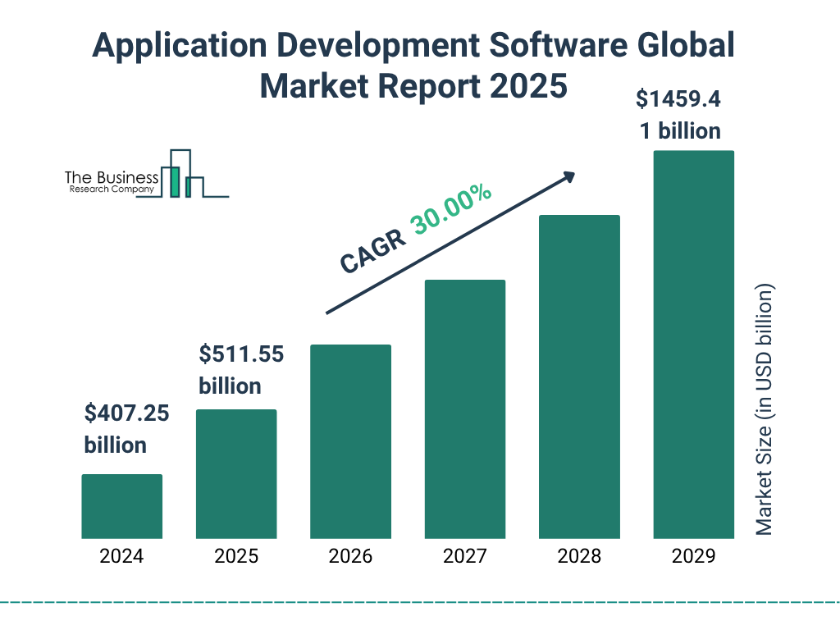Select the 2025 market size bar
Viewport: 840px width, 630px height.
[x=236, y=474]
